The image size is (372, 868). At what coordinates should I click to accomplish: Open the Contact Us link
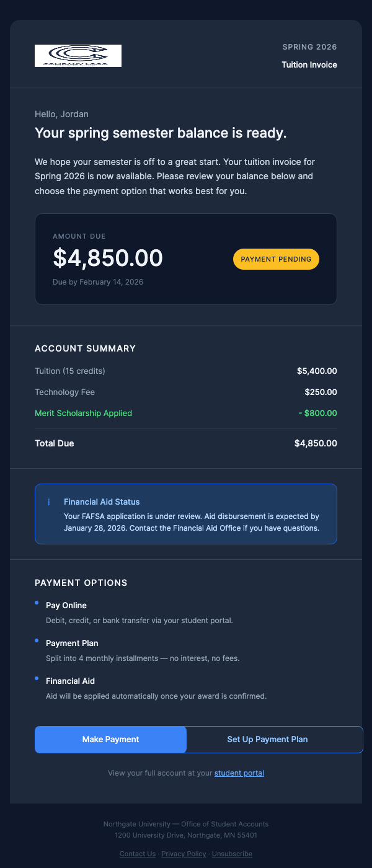137,854
